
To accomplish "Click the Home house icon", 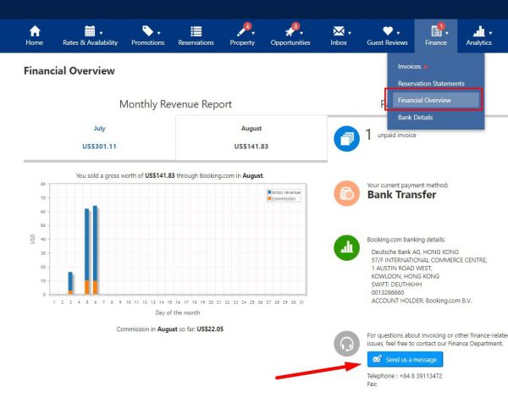I will (x=34, y=31).
